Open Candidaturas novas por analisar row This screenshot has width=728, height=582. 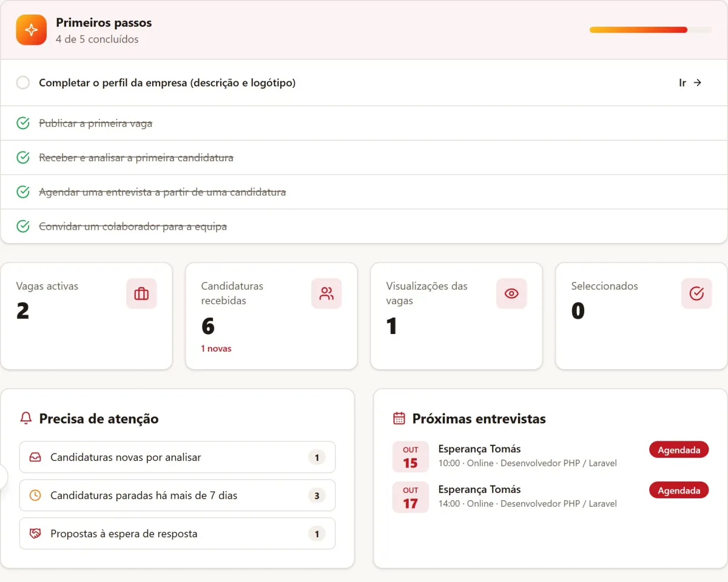click(x=177, y=457)
